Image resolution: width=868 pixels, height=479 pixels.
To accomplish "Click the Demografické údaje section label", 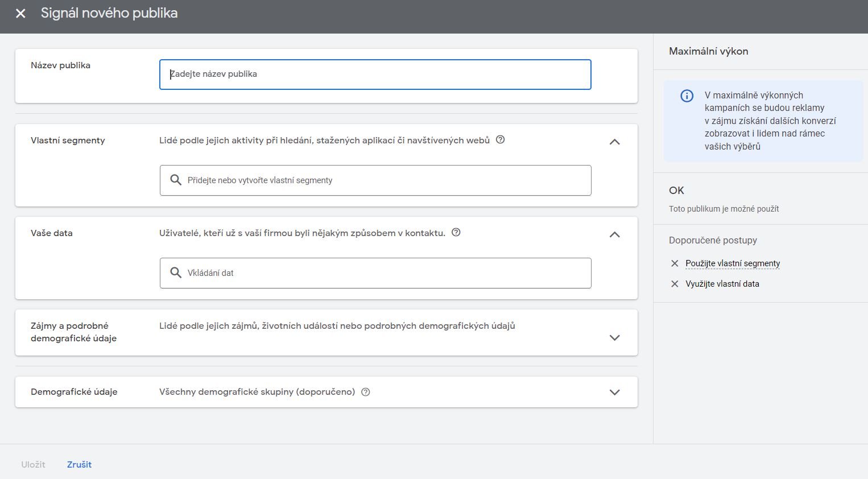I will click(74, 392).
